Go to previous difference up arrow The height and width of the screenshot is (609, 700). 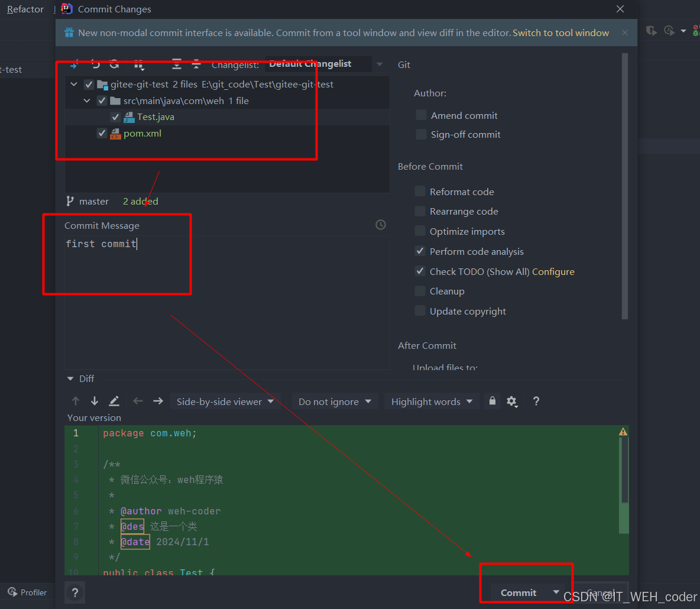76,401
